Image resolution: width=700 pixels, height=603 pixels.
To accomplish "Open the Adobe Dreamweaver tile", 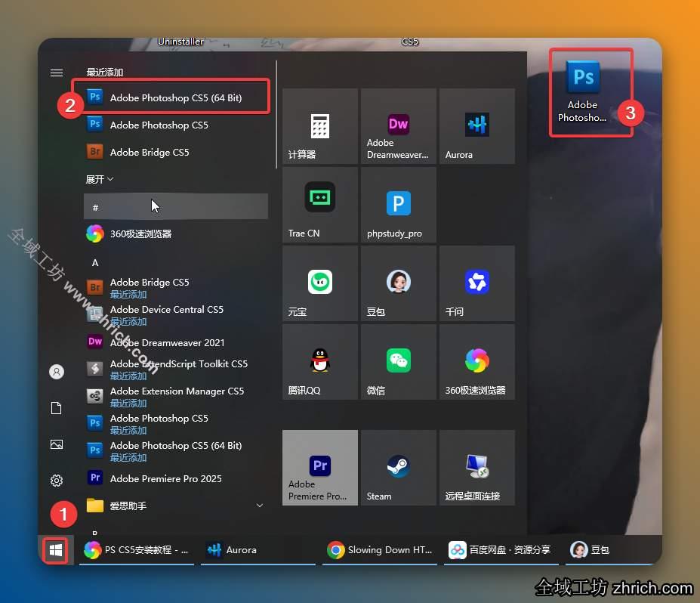I will pyautogui.click(x=398, y=126).
